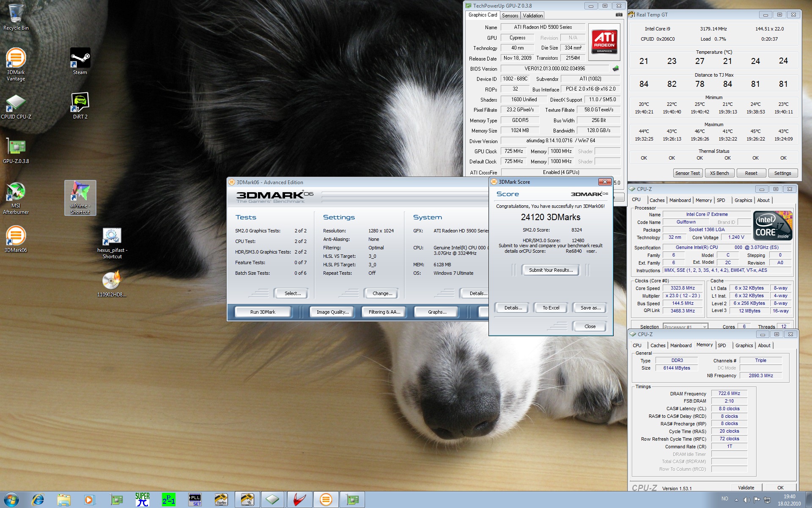Screen dimensions: 812x508
Task: Open the Steam desktop shortcut
Action: [80, 61]
